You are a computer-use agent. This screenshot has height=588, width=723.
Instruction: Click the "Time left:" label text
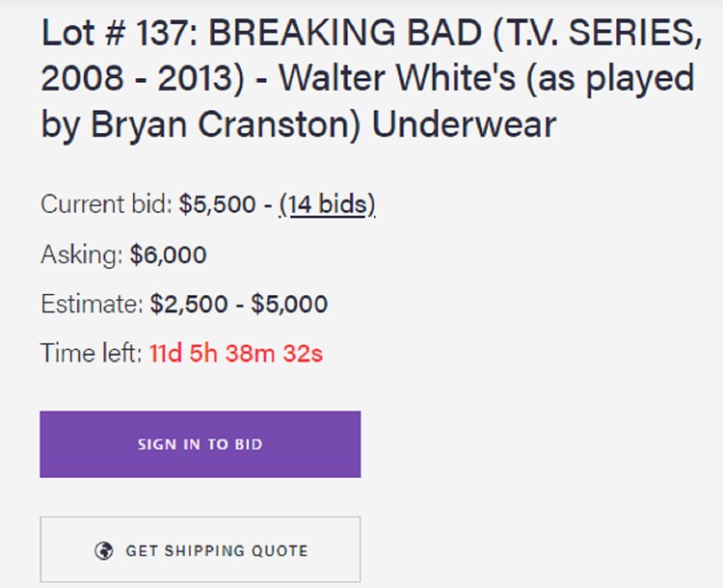(92, 354)
